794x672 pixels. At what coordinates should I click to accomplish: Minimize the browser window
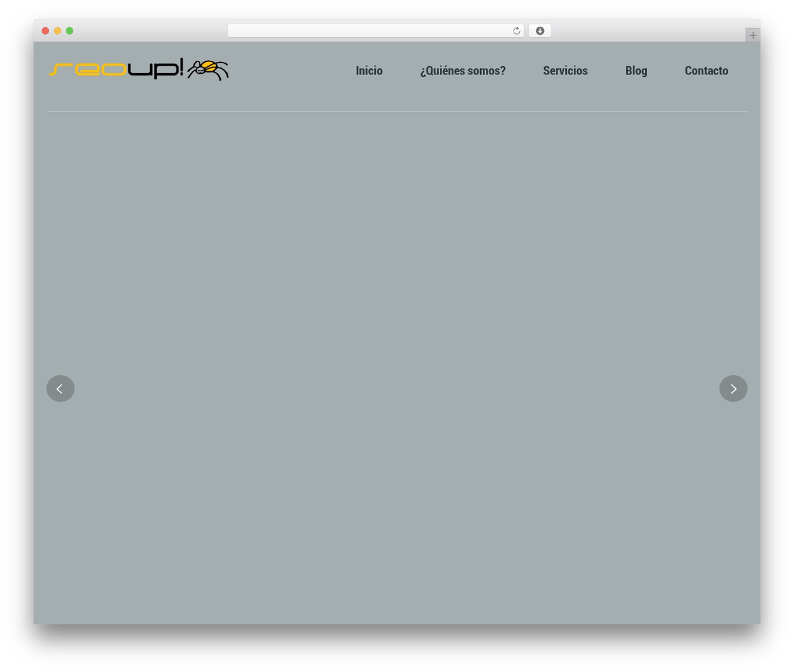tap(58, 31)
